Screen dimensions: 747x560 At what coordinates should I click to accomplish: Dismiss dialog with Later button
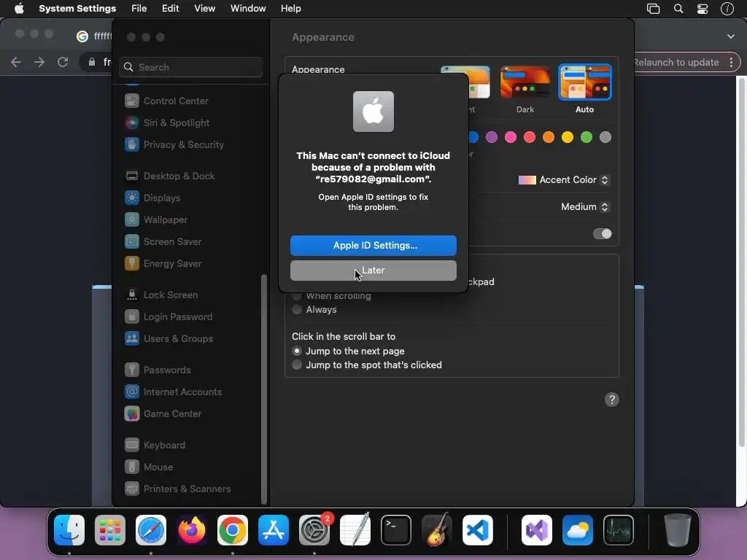click(373, 271)
